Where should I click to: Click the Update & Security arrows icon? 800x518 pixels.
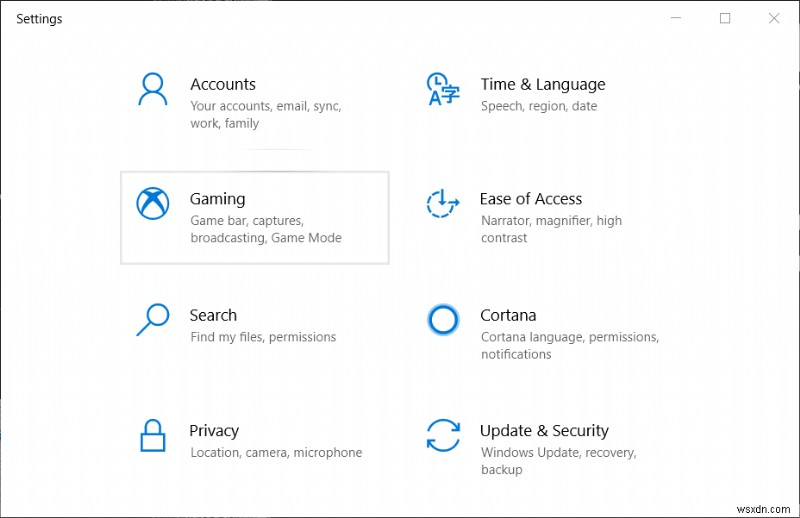click(442, 435)
